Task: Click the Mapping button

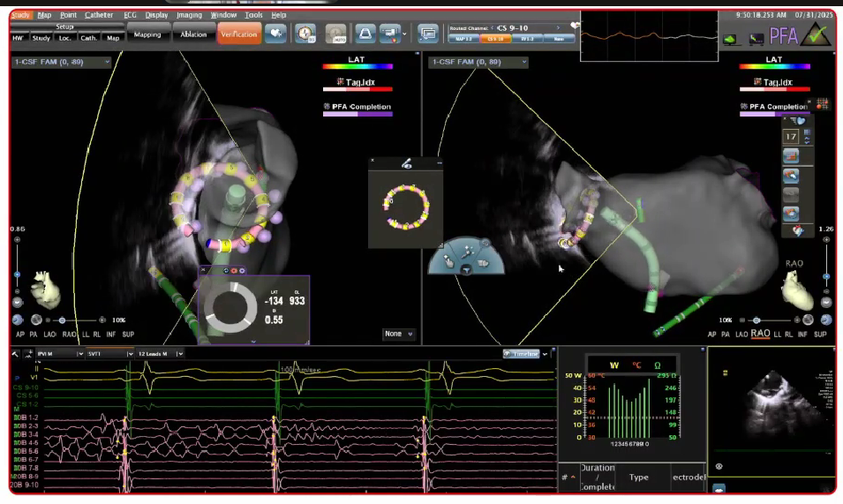Action: point(147,34)
